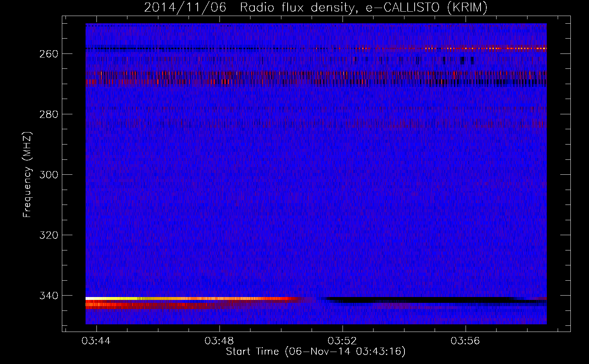The image size is (589, 364).
Task: Click the 280 frequency tick label
Action: [49, 114]
